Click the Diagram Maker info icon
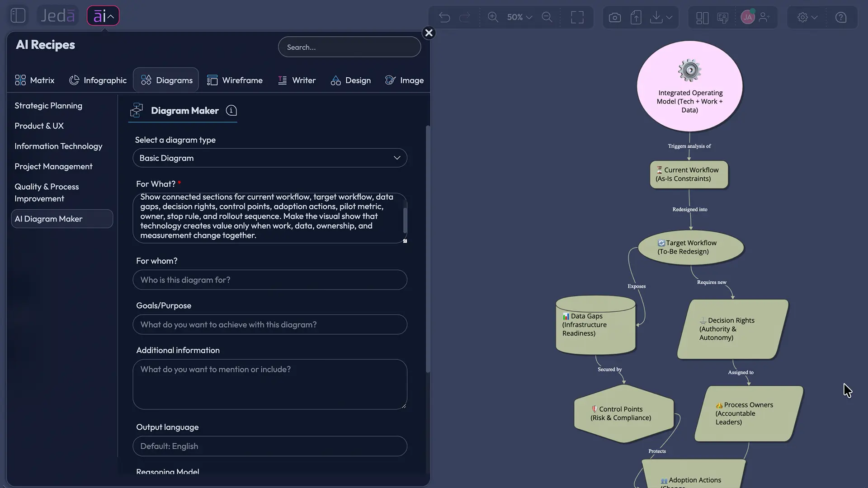Image resolution: width=868 pixels, height=488 pixels. [x=231, y=111]
